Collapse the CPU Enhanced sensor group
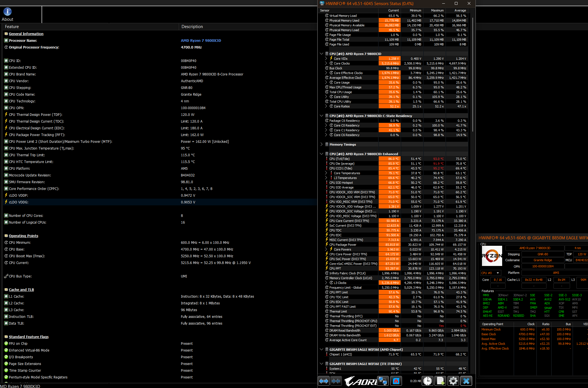Screen dimensions: 588x388 pos(321,154)
